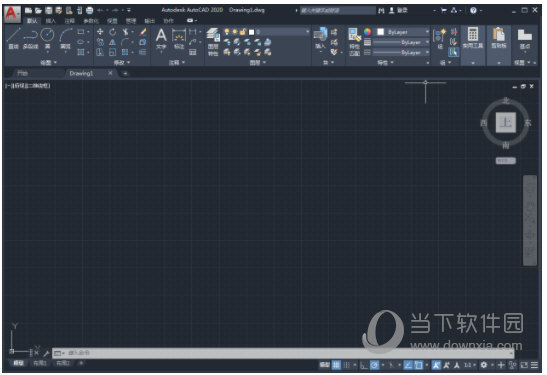Click the Mirror tool icon

click(x=112, y=42)
